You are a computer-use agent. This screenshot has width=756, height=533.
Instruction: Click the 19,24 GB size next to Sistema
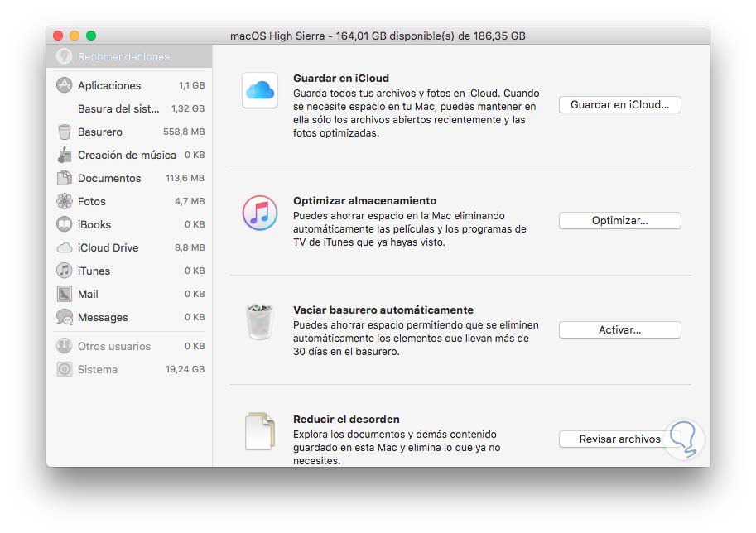coord(185,369)
